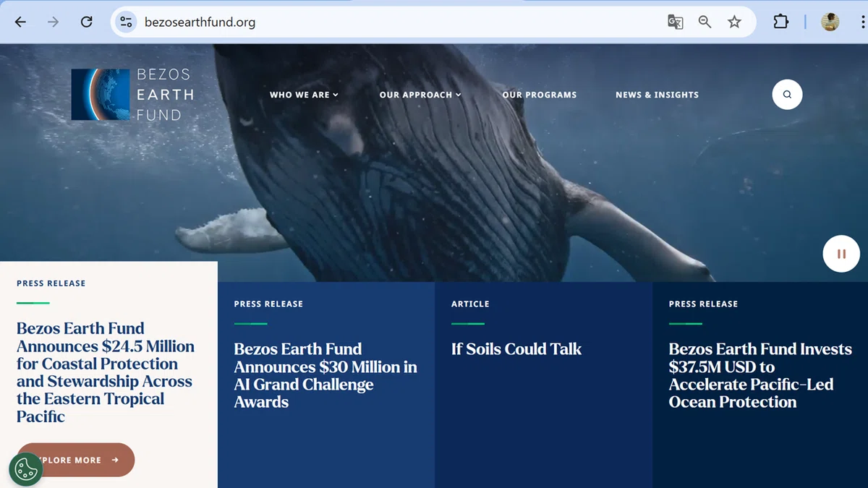This screenshot has height=488, width=868.
Task: Click the Press Release label above the $37.5M card
Action: (x=703, y=304)
